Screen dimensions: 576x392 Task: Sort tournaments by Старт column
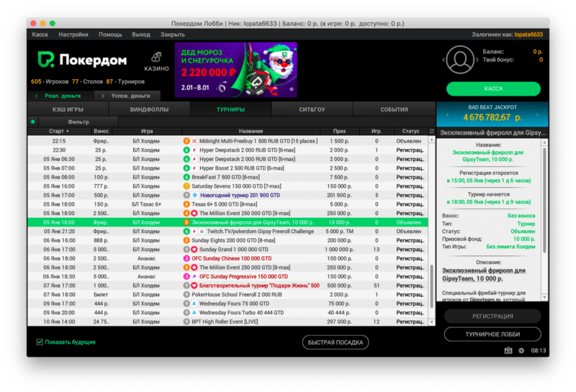[x=58, y=132]
